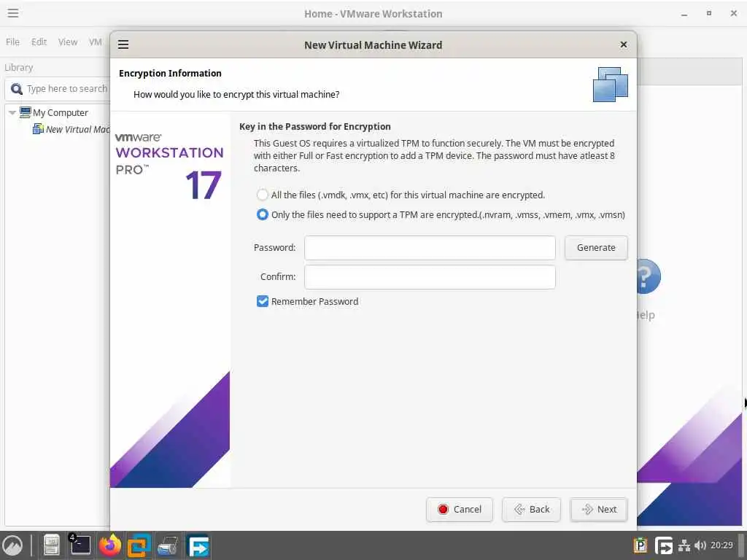Click the library search magnifier icon

(x=17, y=89)
